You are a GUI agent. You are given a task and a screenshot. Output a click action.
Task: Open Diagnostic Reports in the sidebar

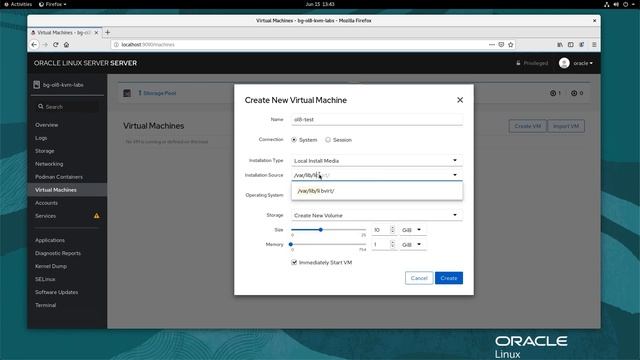pos(58,253)
